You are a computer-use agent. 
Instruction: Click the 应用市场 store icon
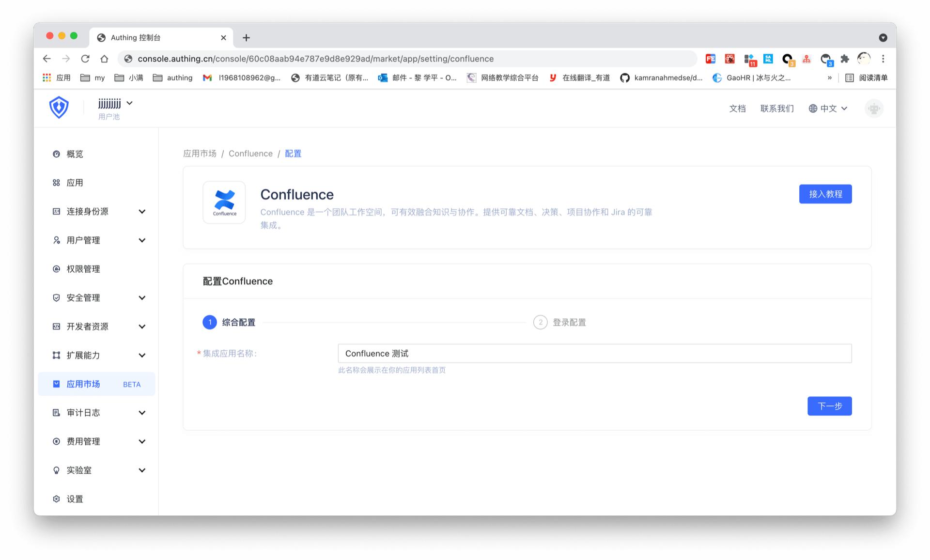tap(56, 384)
